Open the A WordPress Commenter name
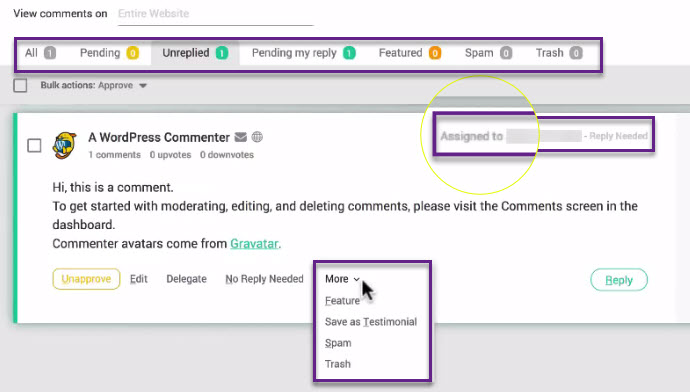This screenshot has width=690, height=392. pos(159,138)
